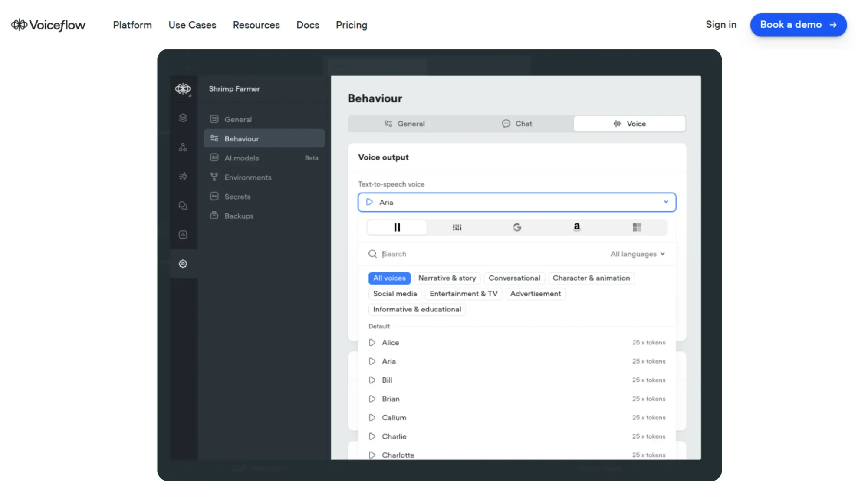Open the All languages dropdown
This screenshot has width=868, height=488.
[x=637, y=254]
